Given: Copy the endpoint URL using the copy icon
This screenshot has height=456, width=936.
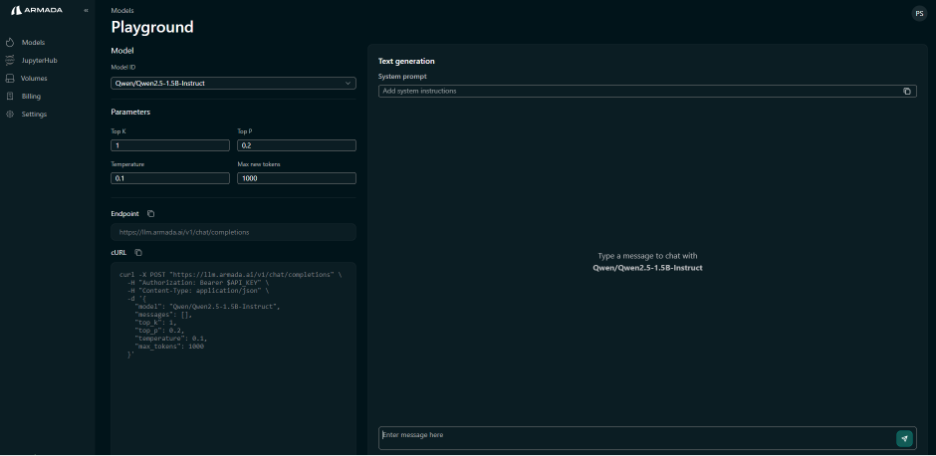Looking at the screenshot, I should coord(150,213).
